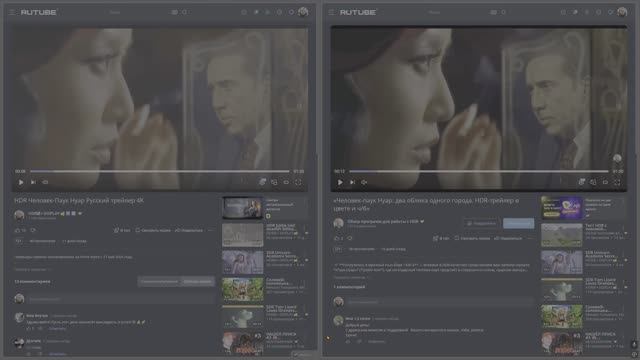The width and height of the screenshot is (640, 360).
Task: Save the left window's video to a playlist
Action: [x=153, y=231]
